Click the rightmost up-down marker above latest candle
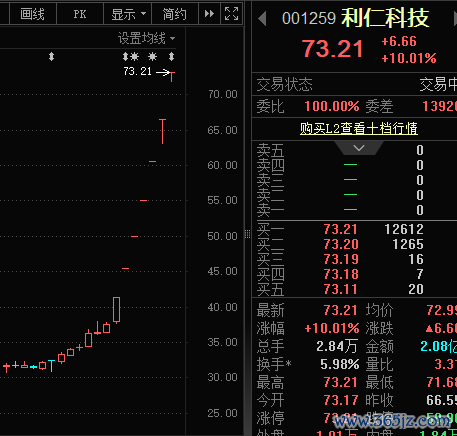 [x=171, y=57]
